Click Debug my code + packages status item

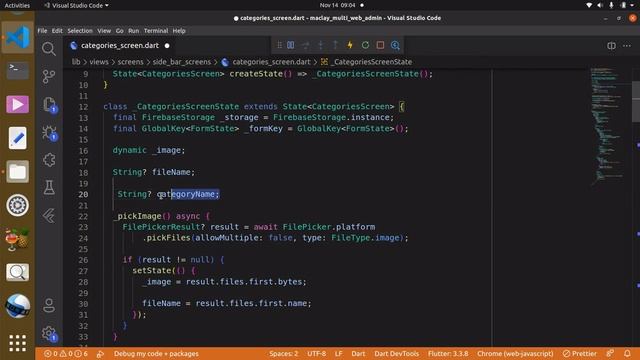[156, 353]
